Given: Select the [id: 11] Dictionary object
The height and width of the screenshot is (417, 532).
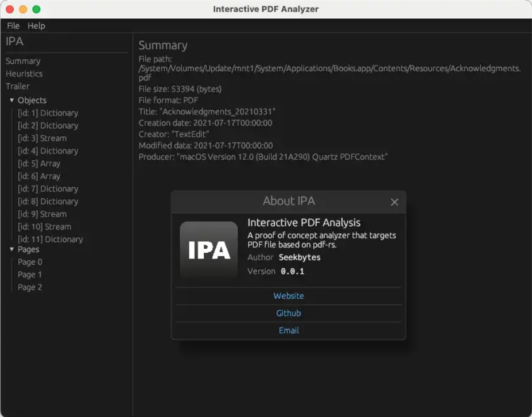Looking at the screenshot, I should tap(51, 239).
